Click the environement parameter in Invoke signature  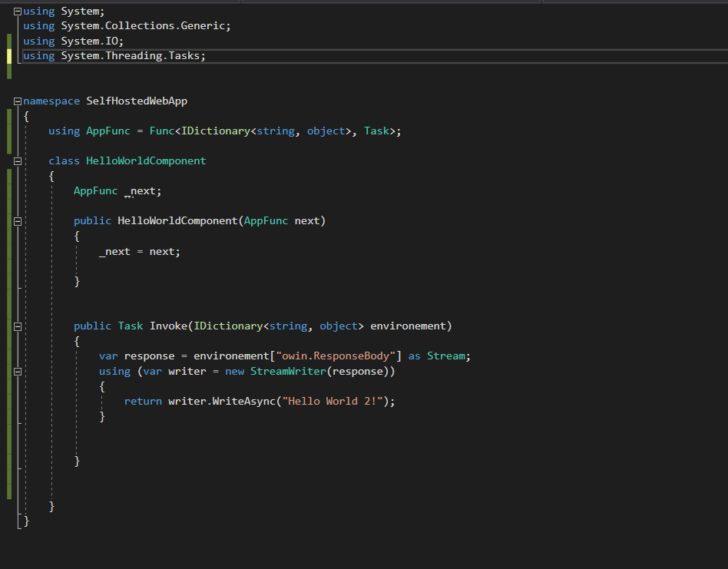tap(408, 326)
